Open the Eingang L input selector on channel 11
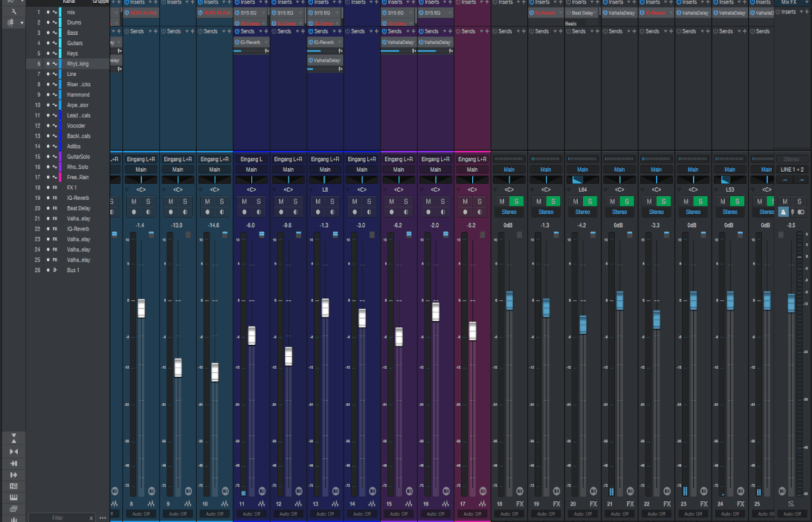 251,159
